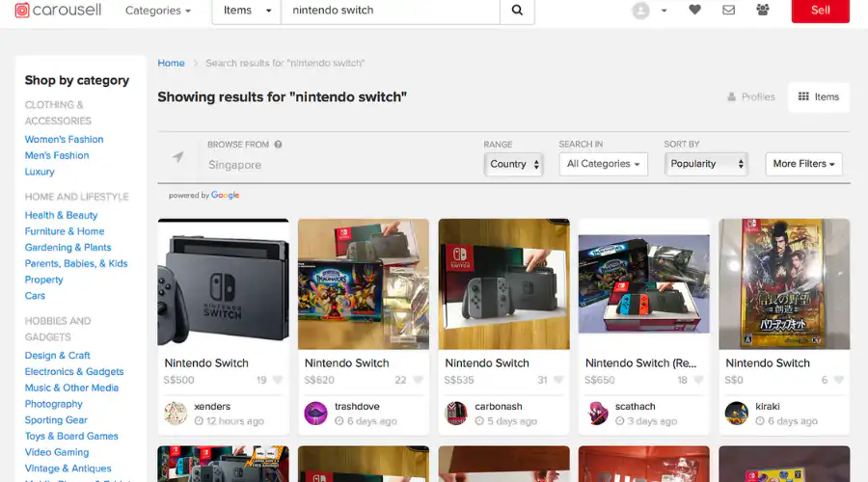Open Furniture & Home category
The width and height of the screenshot is (868, 482).
(x=65, y=231)
